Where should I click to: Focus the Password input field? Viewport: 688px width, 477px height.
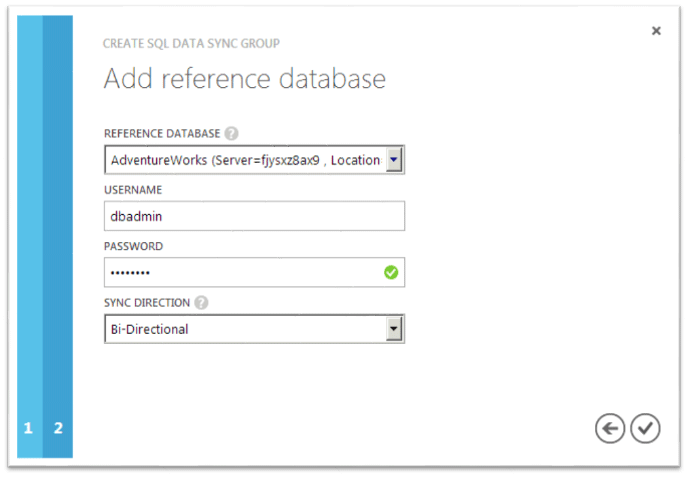[254, 273]
